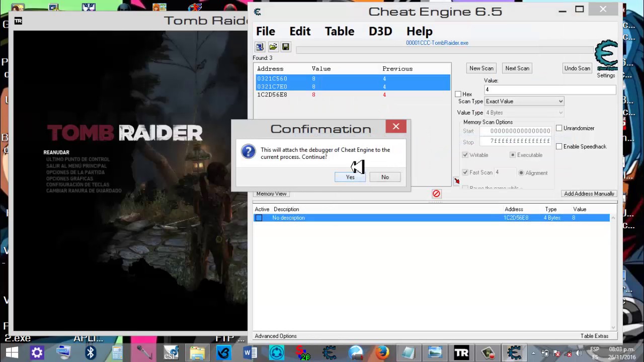Screen dimensions: 644x362
Task: Toggle the Executable checkbox
Action: click(513, 155)
